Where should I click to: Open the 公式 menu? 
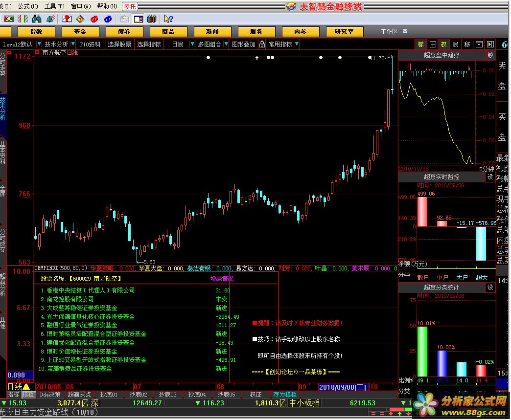(x=28, y=6)
